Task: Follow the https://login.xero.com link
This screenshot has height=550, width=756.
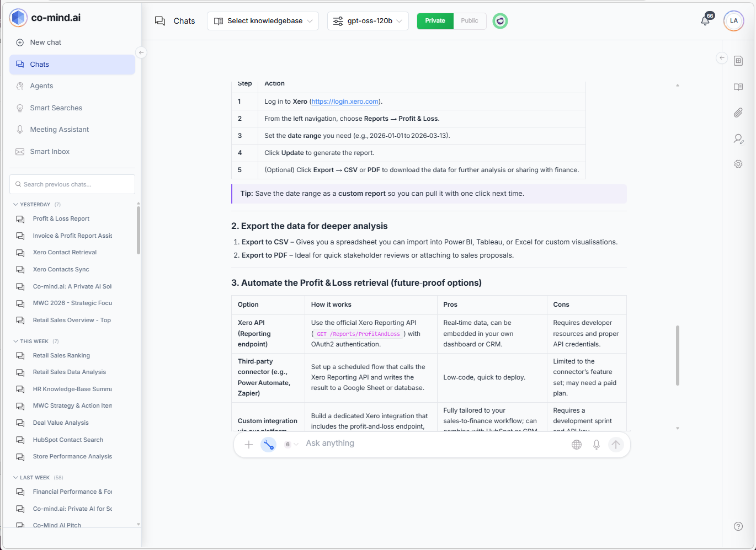Action: (x=345, y=101)
